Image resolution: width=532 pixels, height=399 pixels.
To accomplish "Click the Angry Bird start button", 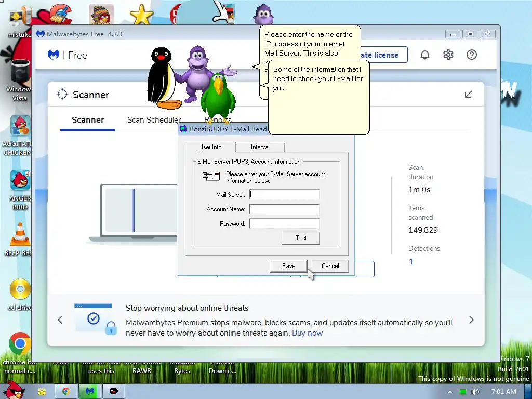I will click(x=14, y=390).
